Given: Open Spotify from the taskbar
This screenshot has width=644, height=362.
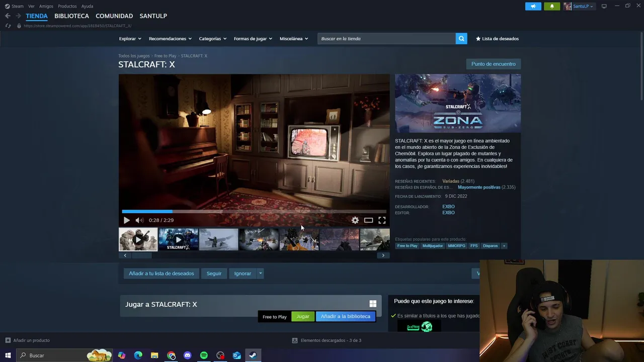Looking at the screenshot, I should [204, 355].
